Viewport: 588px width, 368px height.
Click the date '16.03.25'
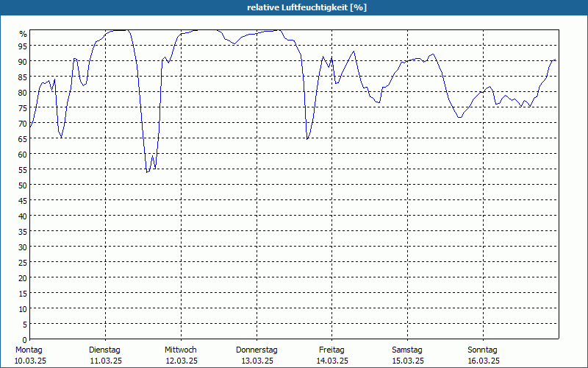pos(484,361)
